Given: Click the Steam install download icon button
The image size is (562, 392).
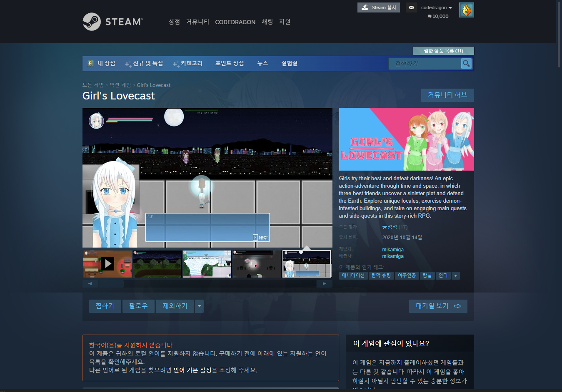Looking at the screenshot, I should 365,7.
